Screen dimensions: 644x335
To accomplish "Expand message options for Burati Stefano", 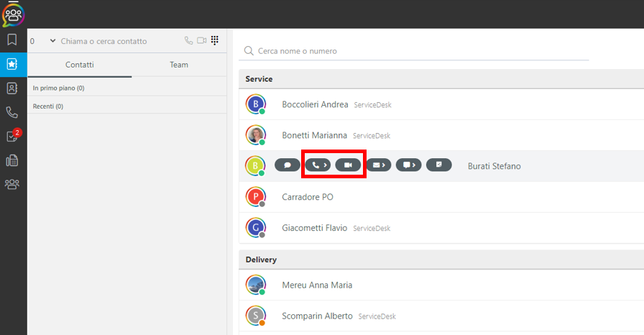I will pos(409,165).
